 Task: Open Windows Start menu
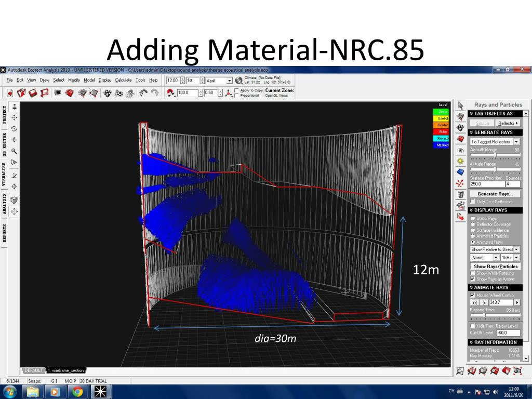tap(10, 392)
